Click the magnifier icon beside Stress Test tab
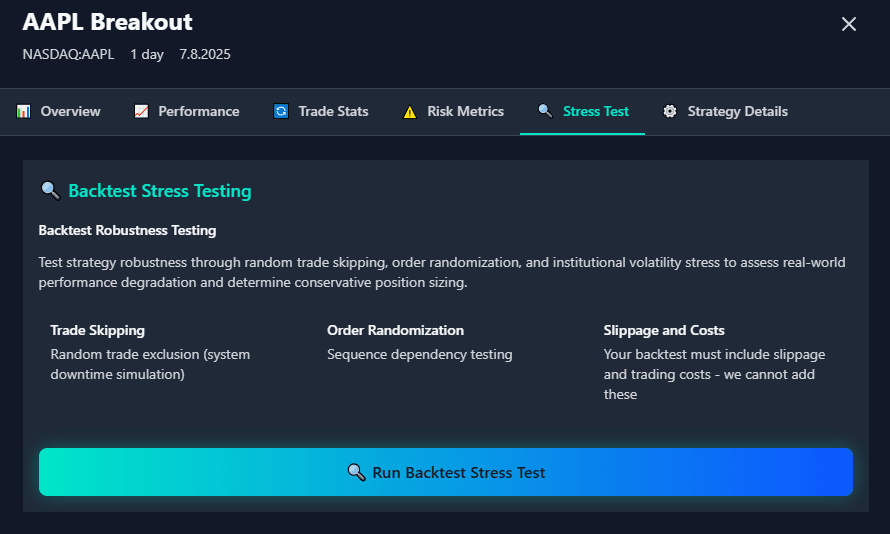Viewport: 890px width, 534px height. (545, 111)
